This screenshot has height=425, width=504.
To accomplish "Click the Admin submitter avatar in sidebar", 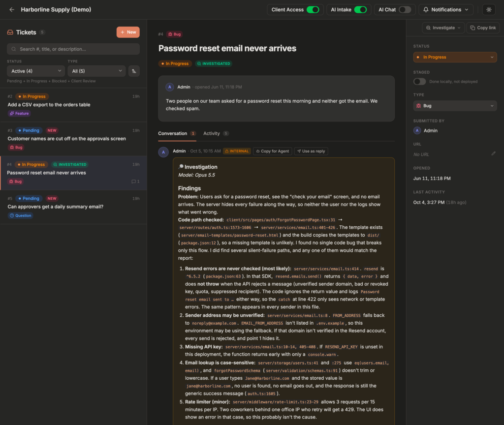I will point(417,130).
